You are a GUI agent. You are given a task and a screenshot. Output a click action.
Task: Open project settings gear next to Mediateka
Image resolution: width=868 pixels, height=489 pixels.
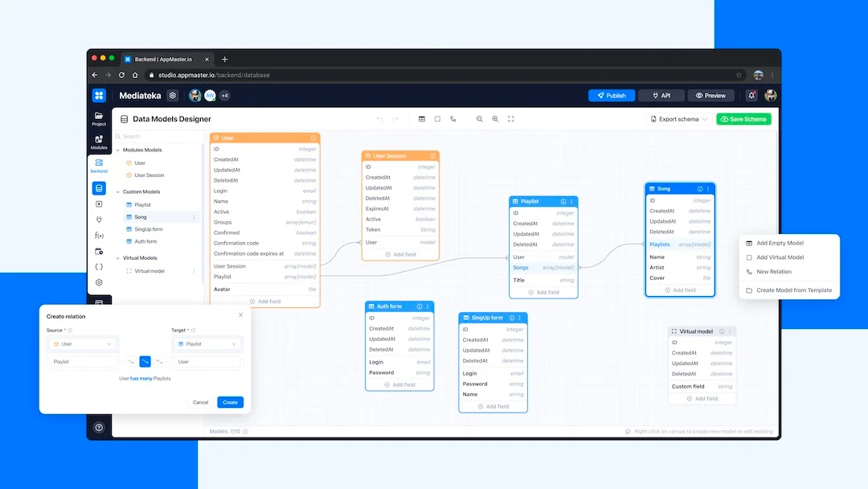click(x=172, y=96)
